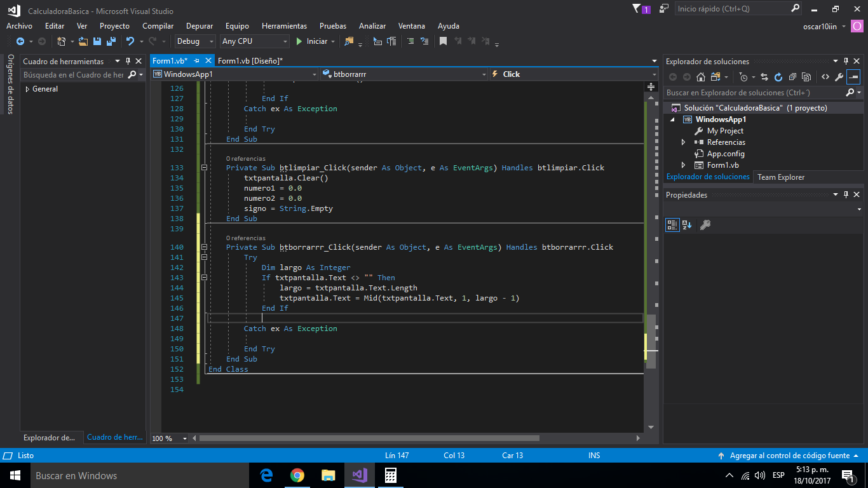868x488 pixels.
Task: Sort properties alphabetically with the A-Z icon
Action: click(x=686, y=225)
